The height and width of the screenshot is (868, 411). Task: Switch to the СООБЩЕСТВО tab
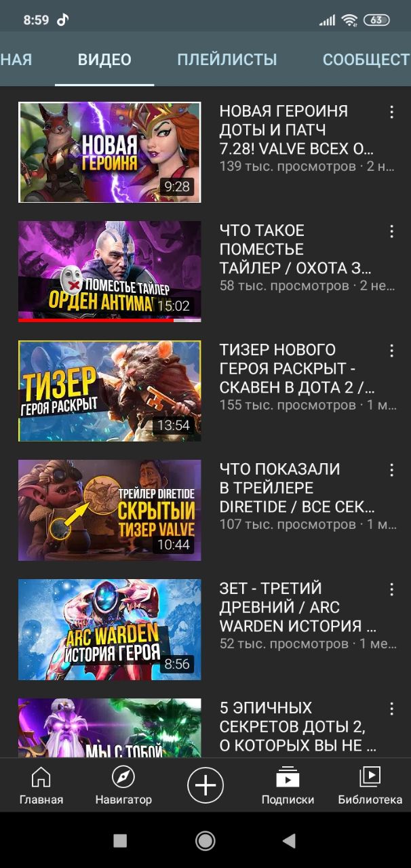pos(367,60)
